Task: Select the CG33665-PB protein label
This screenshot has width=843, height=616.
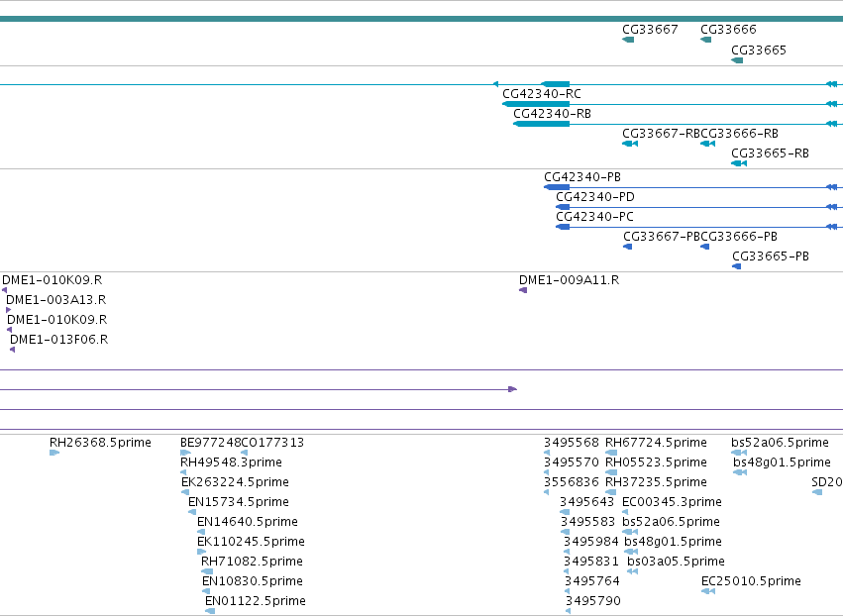Action: tap(771, 257)
